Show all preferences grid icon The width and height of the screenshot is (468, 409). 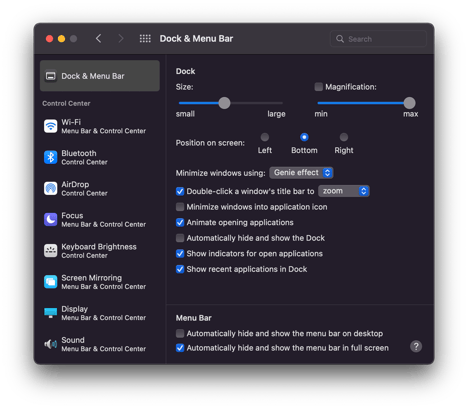(x=145, y=39)
